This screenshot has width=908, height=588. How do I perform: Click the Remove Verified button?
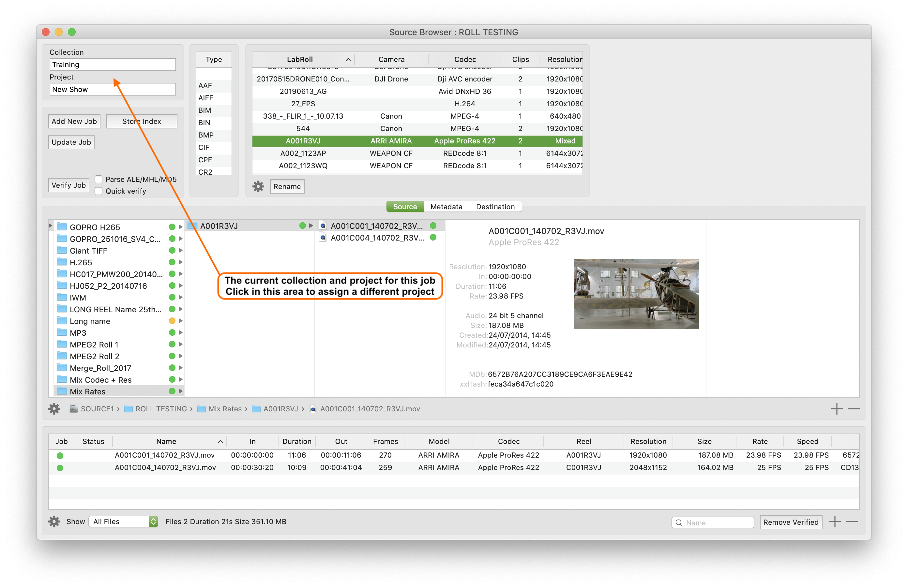791,522
